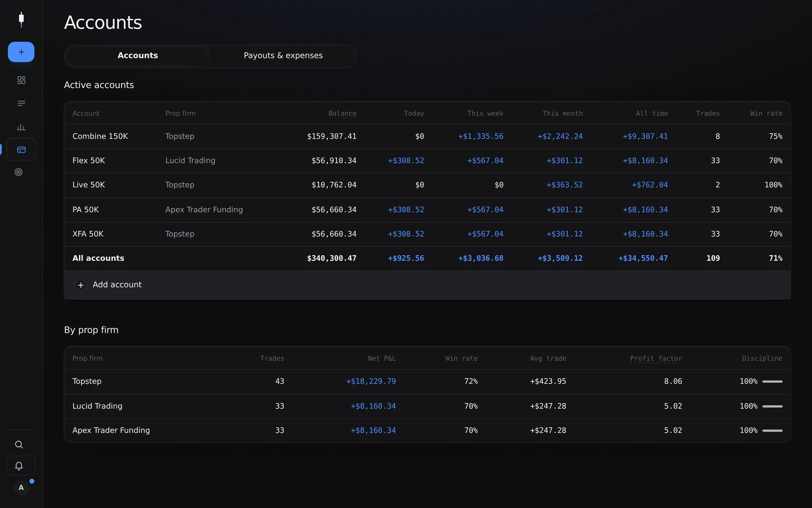Open the journal list icon in sidebar

coord(21,103)
